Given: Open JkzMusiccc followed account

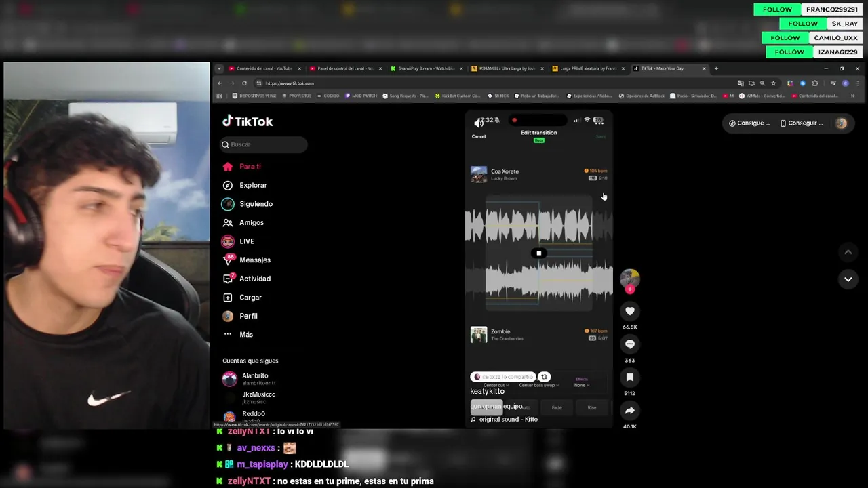Looking at the screenshot, I should (250, 398).
